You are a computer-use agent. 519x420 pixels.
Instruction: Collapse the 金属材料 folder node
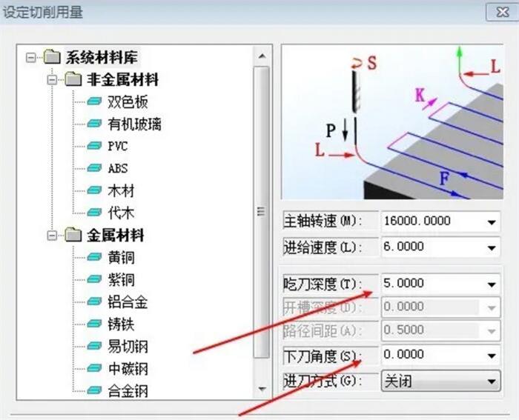pyautogui.click(x=52, y=236)
